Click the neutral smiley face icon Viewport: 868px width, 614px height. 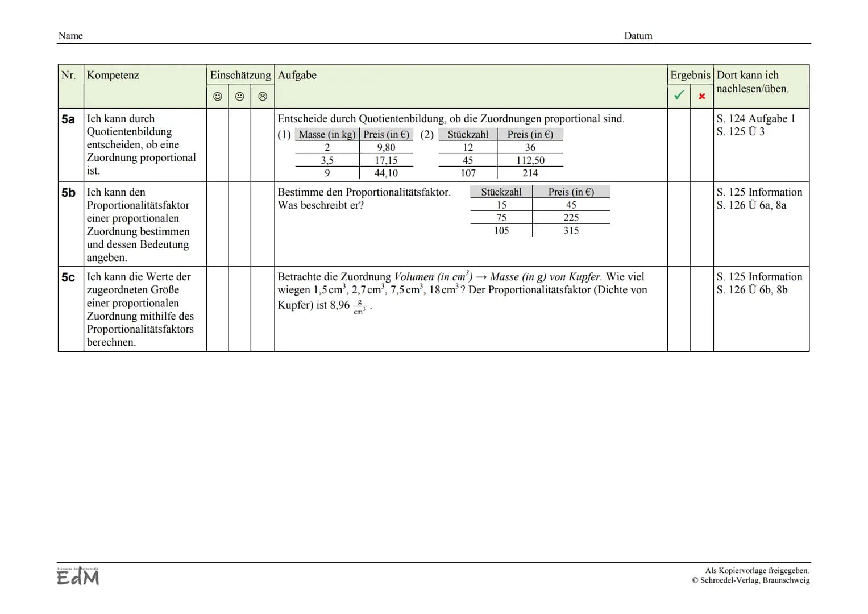(240, 97)
